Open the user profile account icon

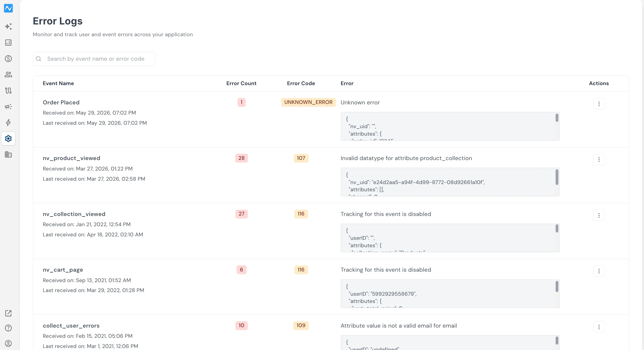coord(8,343)
